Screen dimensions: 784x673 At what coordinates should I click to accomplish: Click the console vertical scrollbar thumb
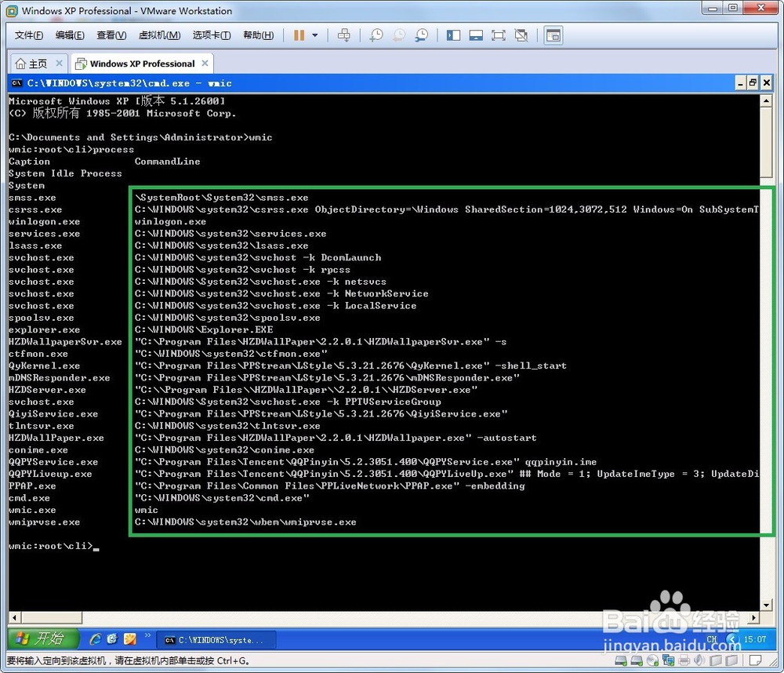point(766,142)
